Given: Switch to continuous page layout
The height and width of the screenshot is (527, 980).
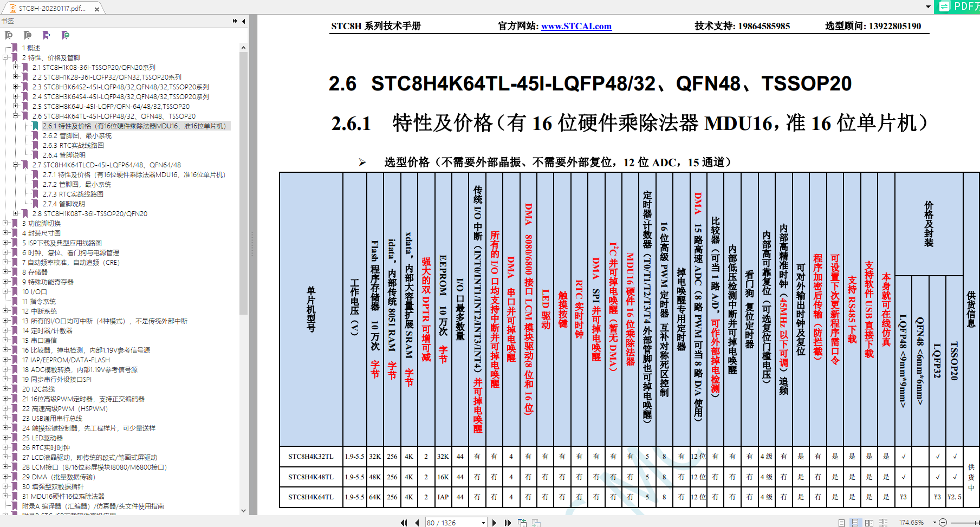Looking at the screenshot, I should click(x=855, y=523).
